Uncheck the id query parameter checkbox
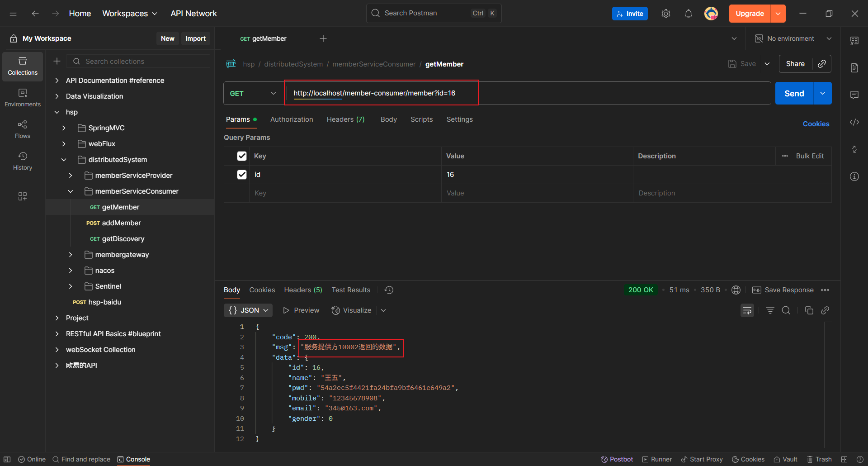 click(242, 175)
